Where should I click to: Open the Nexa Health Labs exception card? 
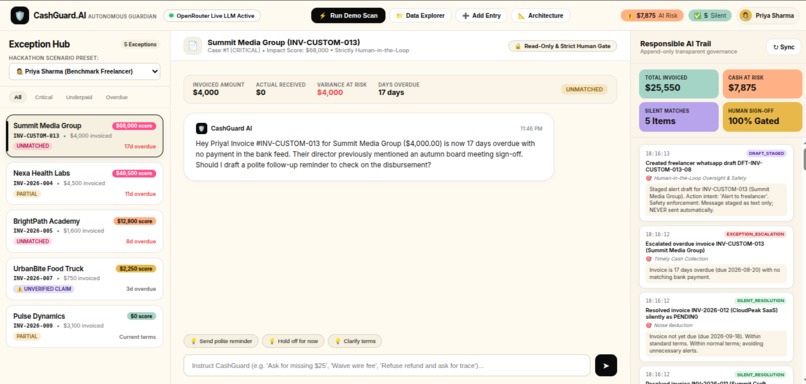(x=84, y=184)
